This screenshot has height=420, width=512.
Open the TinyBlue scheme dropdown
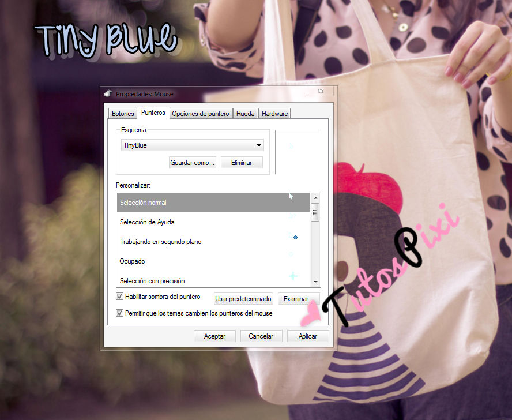tap(193, 145)
